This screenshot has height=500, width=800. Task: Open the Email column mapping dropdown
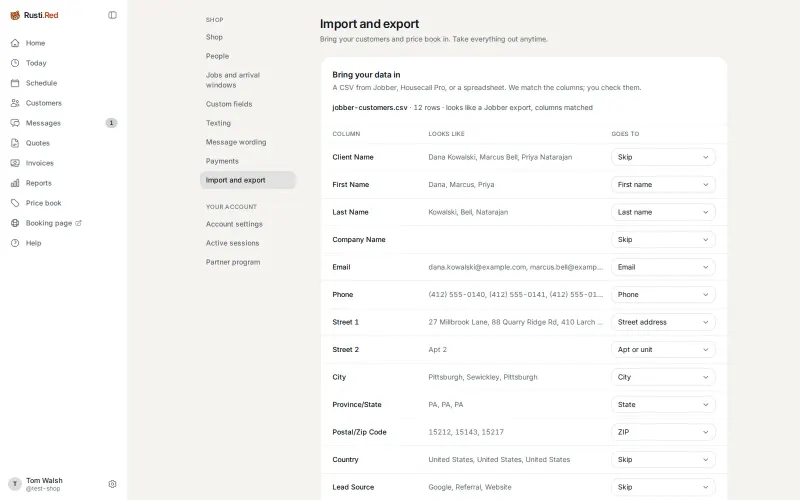(x=663, y=267)
